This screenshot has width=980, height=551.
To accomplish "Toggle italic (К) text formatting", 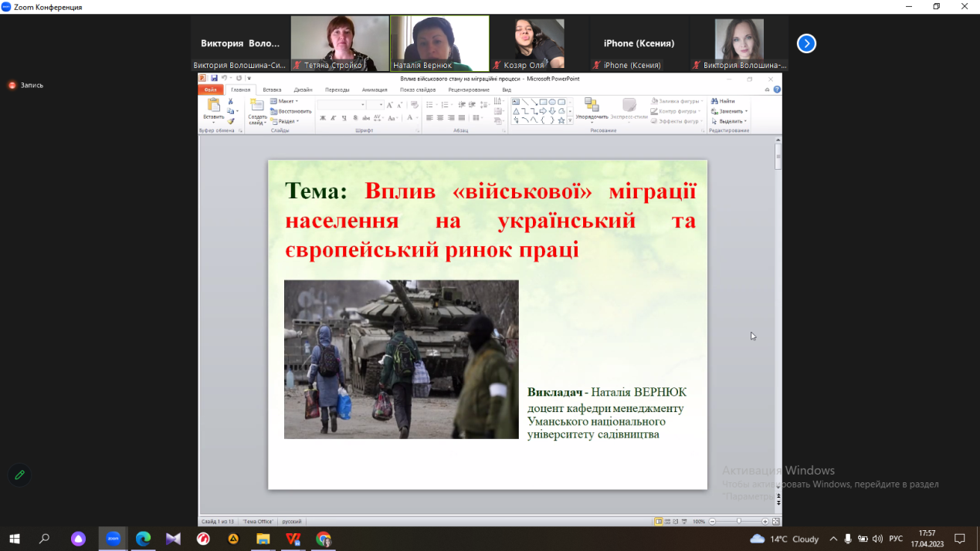I will coord(334,118).
